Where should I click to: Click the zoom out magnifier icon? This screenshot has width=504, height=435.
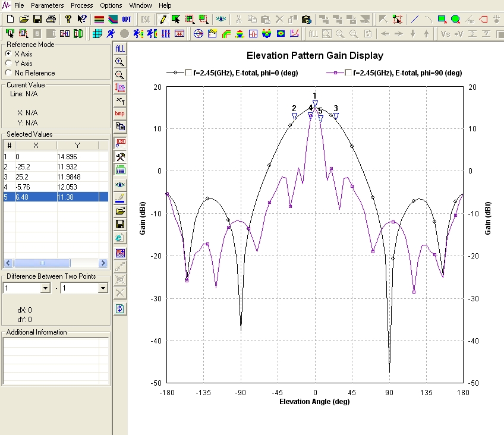(120, 74)
